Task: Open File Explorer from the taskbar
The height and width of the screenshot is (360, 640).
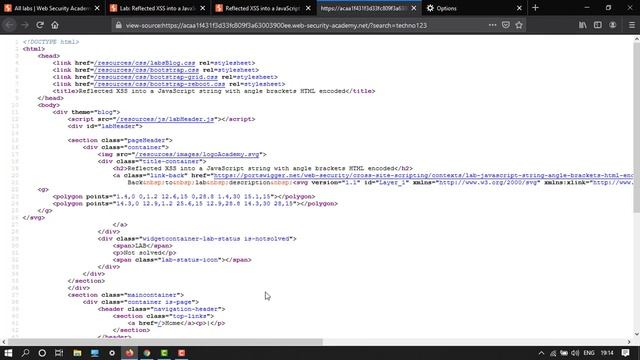Action: [x=77, y=353]
